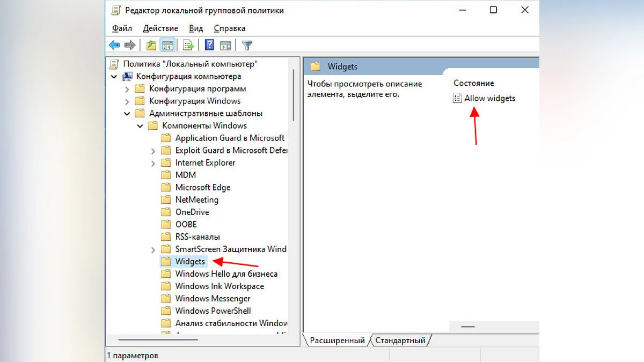Expand the SmartScreen Защитника Windows node
644x362 pixels.
point(153,249)
